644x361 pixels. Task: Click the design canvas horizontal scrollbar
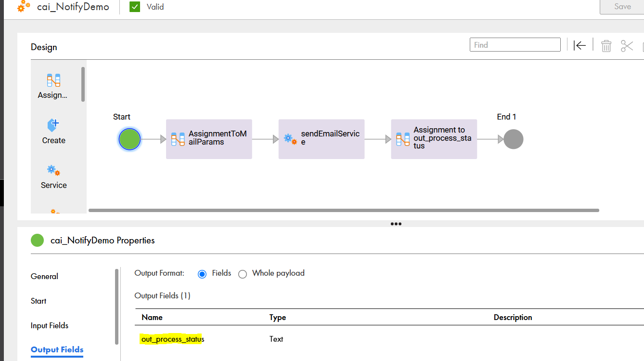pos(344,210)
